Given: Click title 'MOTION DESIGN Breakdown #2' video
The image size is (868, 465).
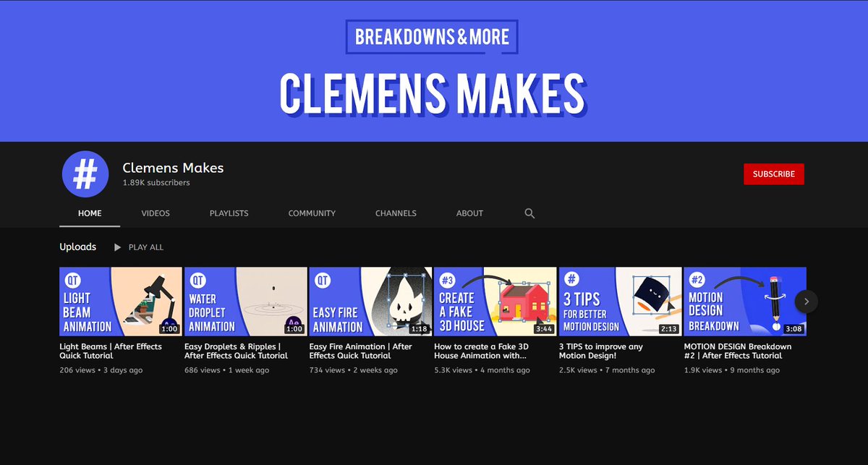Looking at the screenshot, I should (738, 351).
